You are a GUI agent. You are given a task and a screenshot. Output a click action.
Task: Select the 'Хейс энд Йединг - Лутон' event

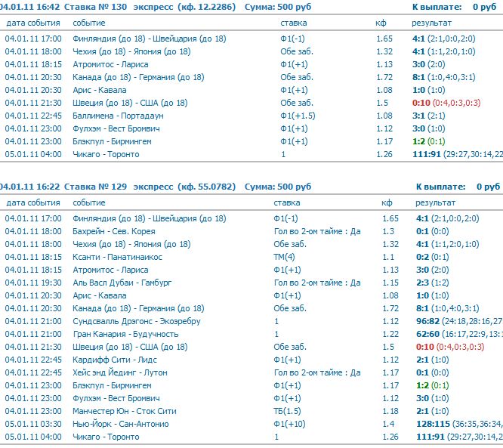click(120, 372)
